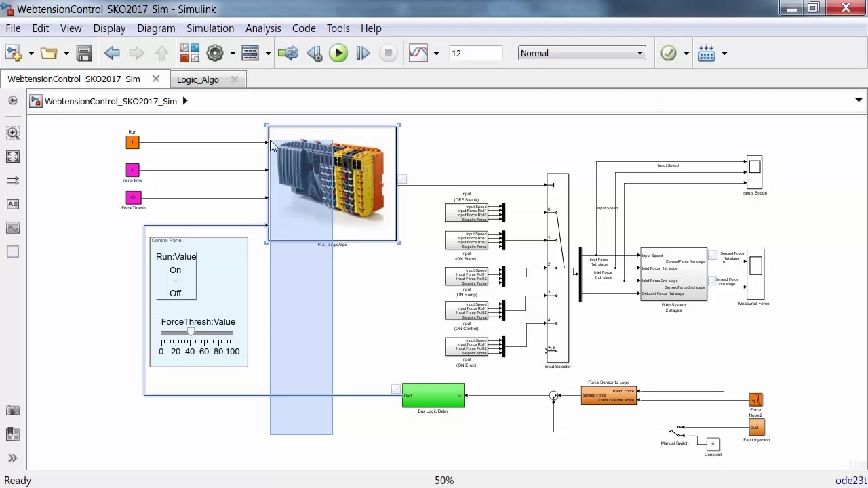Screen dimensions: 868x488
Task: Save the model with the floppy disk icon
Action: point(84,53)
